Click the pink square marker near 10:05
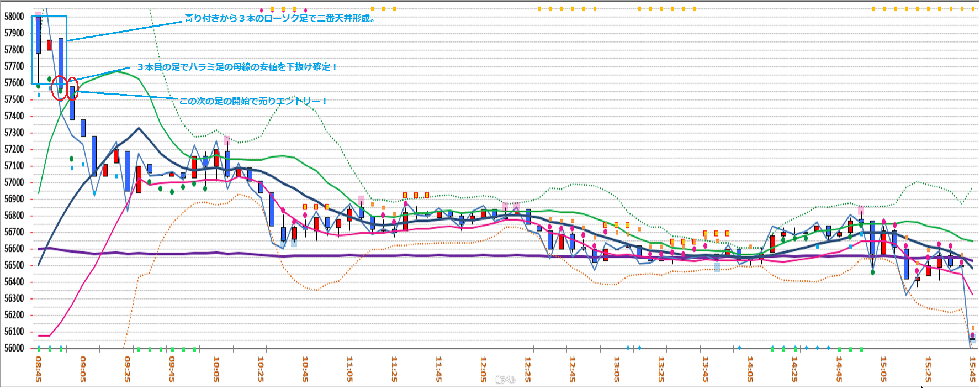This screenshot has height=388, width=980. point(227,140)
